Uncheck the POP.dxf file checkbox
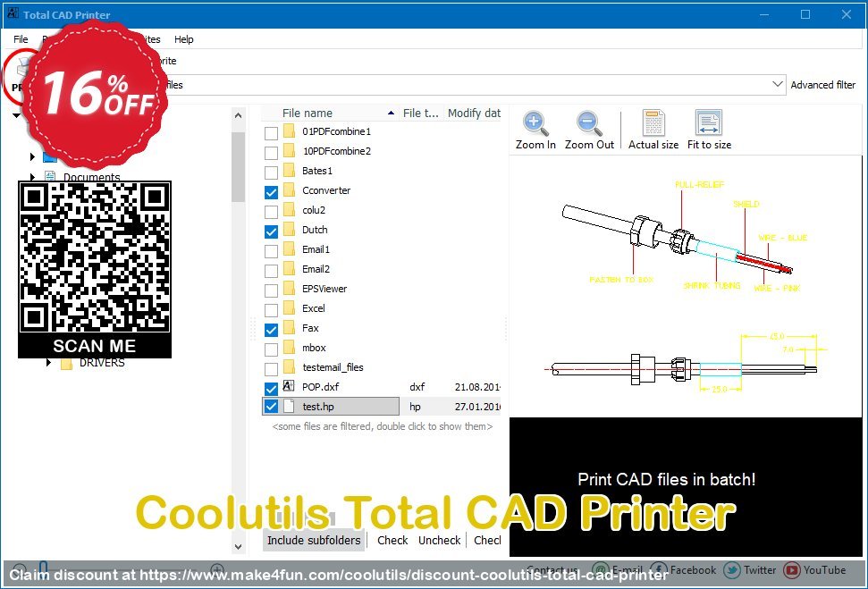The width and height of the screenshot is (868, 589). tap(271, 388)
